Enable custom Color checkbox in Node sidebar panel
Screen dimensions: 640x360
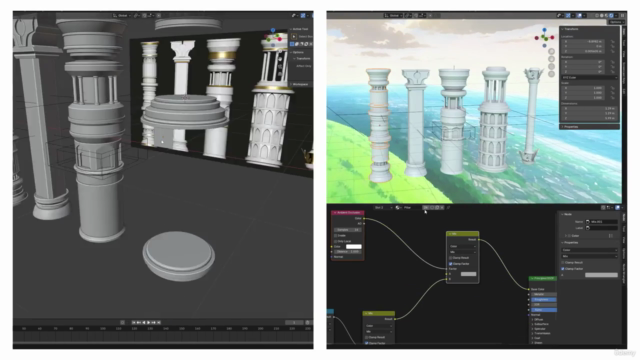pyautogui.click(x=569, y=236)
